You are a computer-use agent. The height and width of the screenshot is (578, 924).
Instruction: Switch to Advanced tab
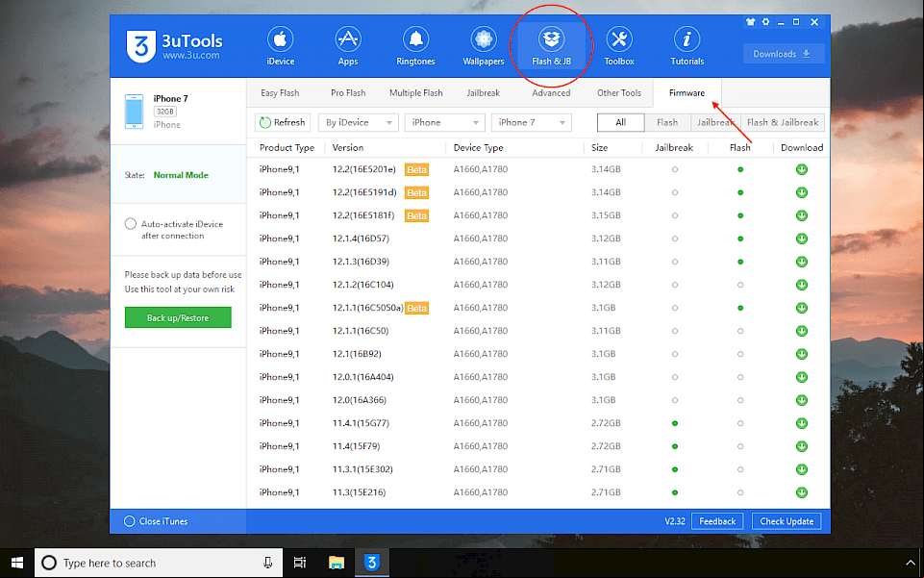[x=551, y=93]
